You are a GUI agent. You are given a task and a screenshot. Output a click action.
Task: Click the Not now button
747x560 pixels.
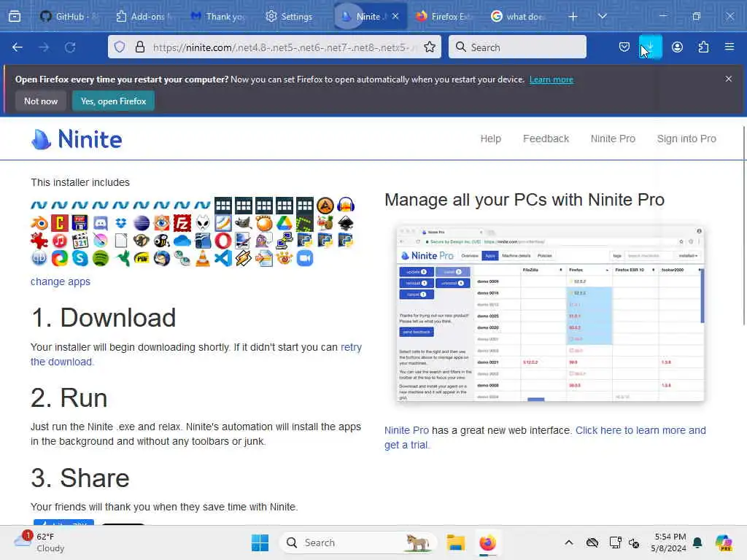41,101
